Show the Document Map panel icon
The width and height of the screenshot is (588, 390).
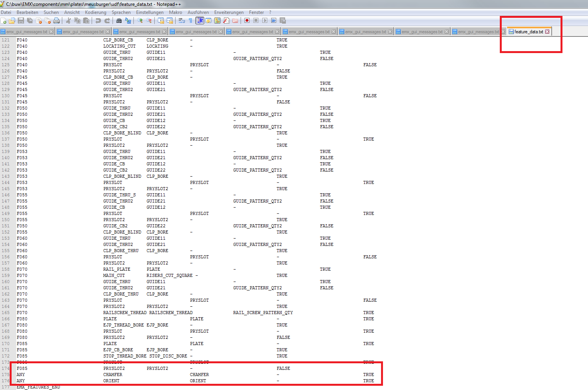(217, 21)
